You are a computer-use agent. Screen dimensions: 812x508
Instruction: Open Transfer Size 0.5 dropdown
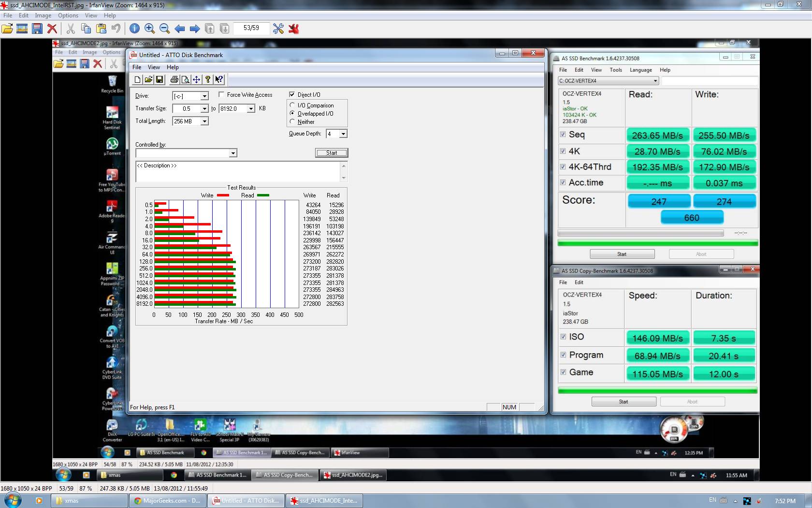[204, 109]
